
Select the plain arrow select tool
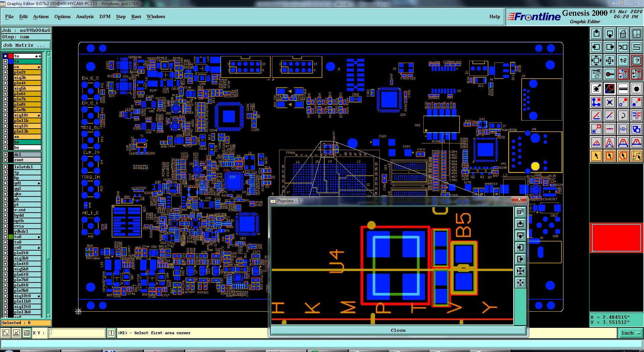click(x=596, y=156)
